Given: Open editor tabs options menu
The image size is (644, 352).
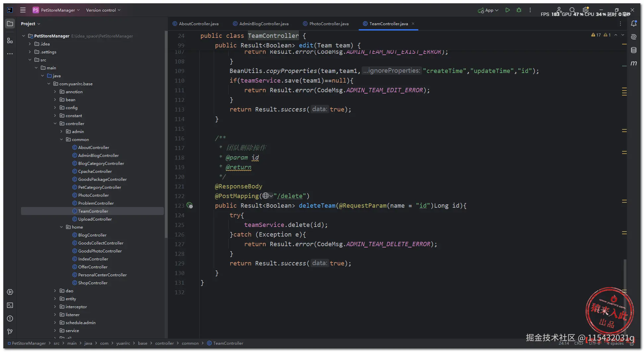Looking at the screenshot, I should pos(620,24).
